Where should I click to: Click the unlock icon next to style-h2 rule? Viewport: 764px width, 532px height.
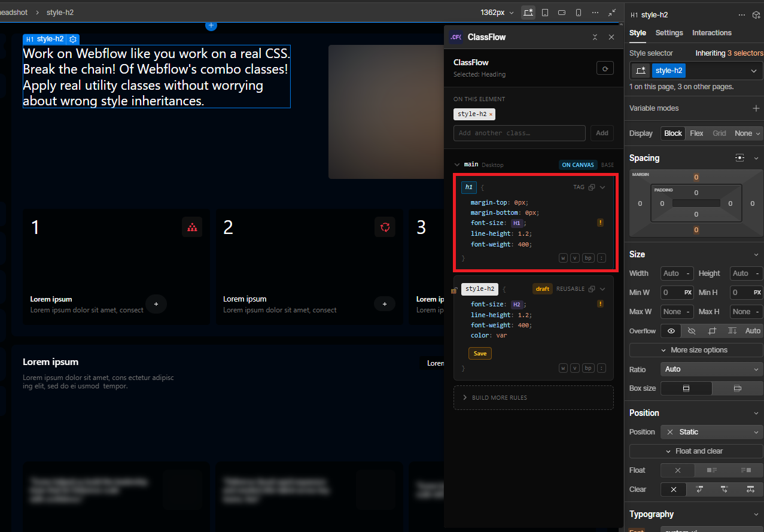coord(454,290)
